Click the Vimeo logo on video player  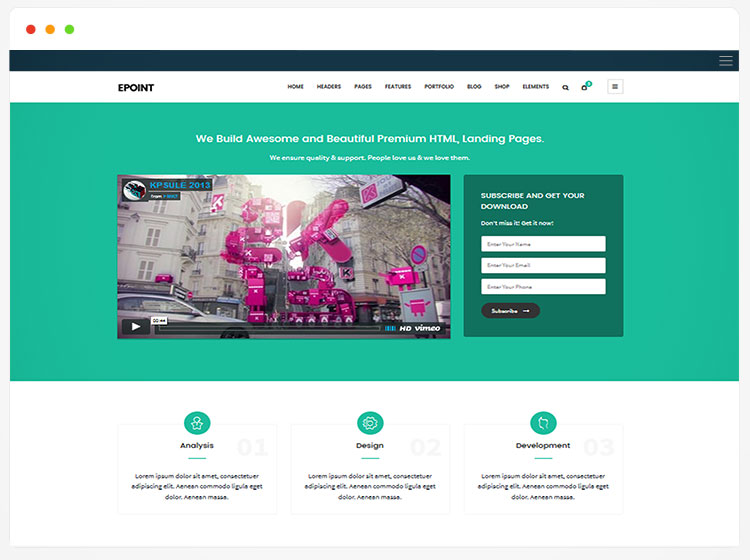coord(428,327)
